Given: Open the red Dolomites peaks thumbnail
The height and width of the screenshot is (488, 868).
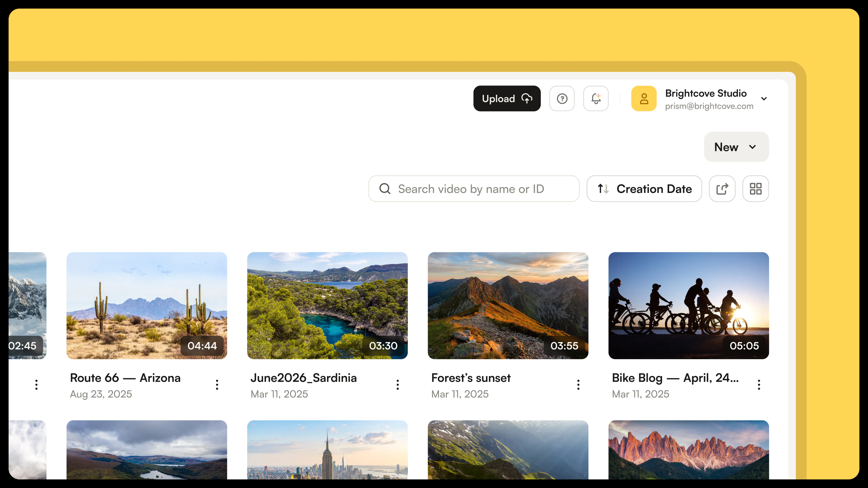Looking at the screenshot, I should click(688, 450).
